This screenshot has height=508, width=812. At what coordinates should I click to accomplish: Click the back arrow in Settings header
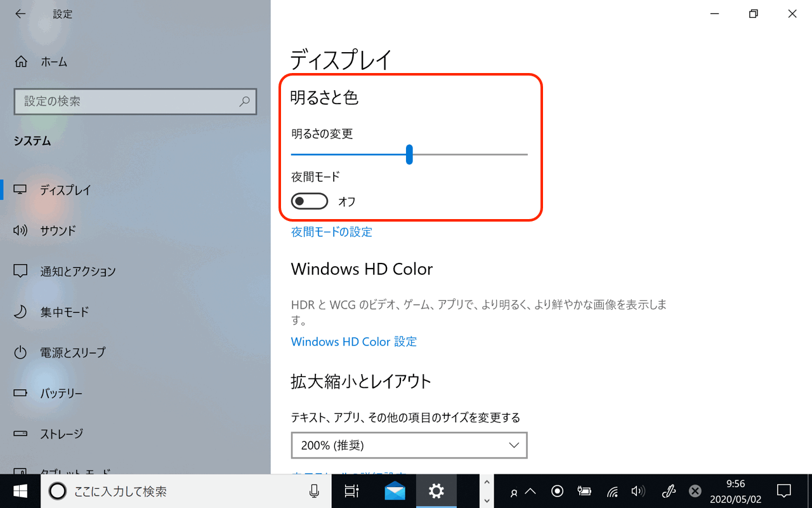[x=20, y=14]
